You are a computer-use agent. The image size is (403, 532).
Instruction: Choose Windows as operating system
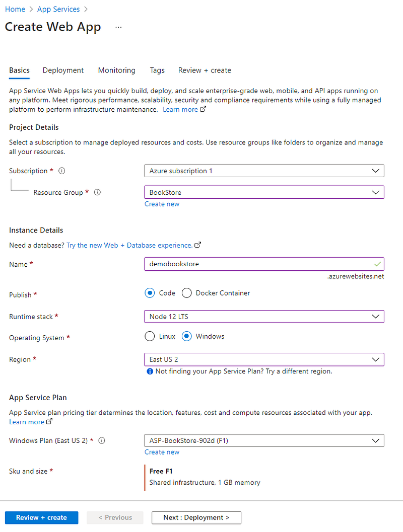[187, 336]
